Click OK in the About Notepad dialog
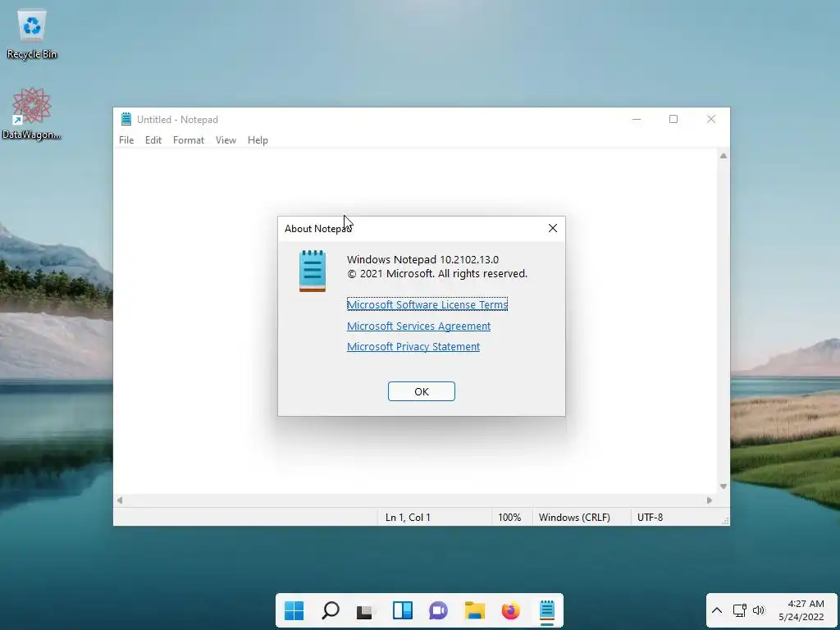Screen dimensions: 840x630 point(422,391)
